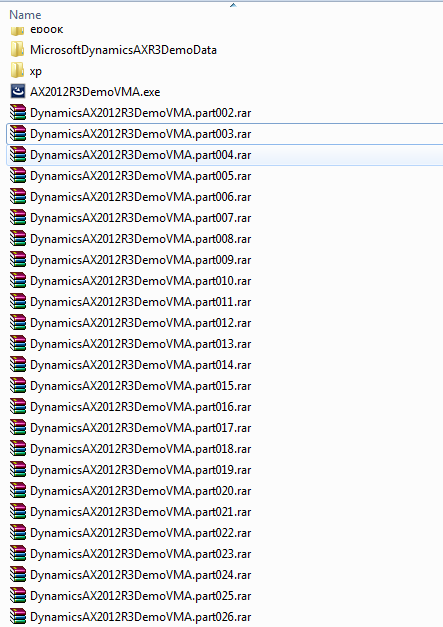Click the archive icon for part010.rar
Image resolution: width=443 pixels, height=627 pixels.
point(18,281)
